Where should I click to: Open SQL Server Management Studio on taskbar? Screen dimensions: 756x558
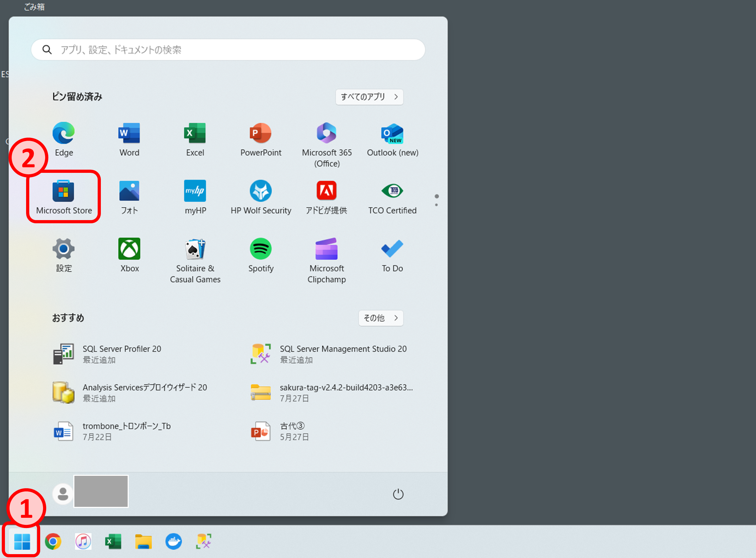pyautogui.click(x=204, y=541)
